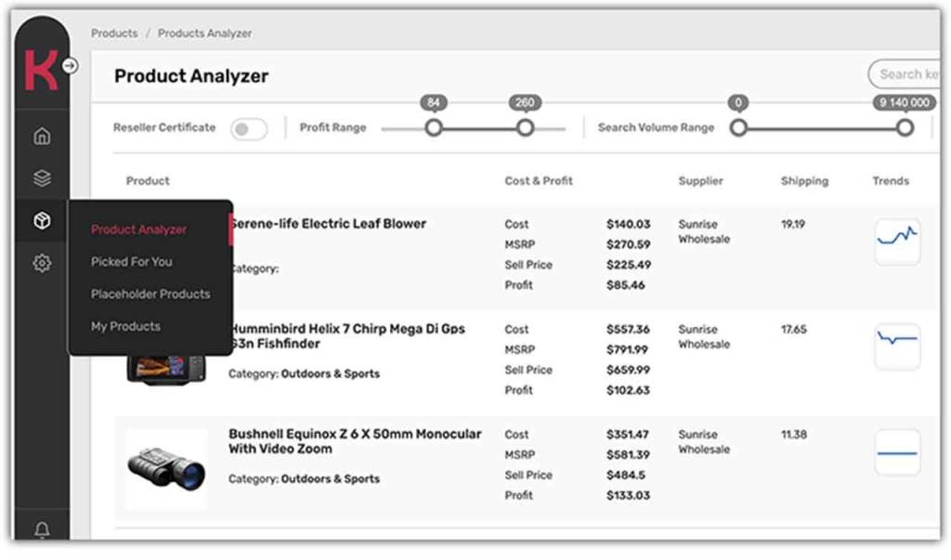Viewport: 951px width, 560px height.
Task: Open Picked For You menu item
Action: [x=131, y=262]
